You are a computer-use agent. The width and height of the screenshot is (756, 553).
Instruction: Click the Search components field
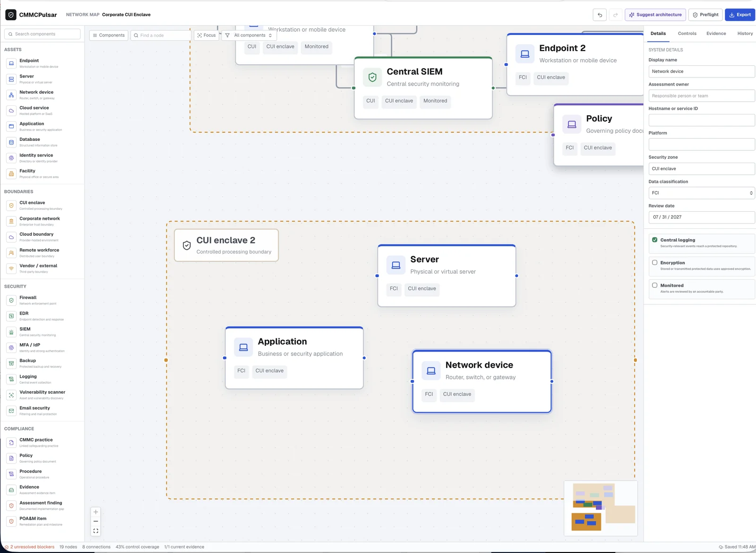pos(43,34)
